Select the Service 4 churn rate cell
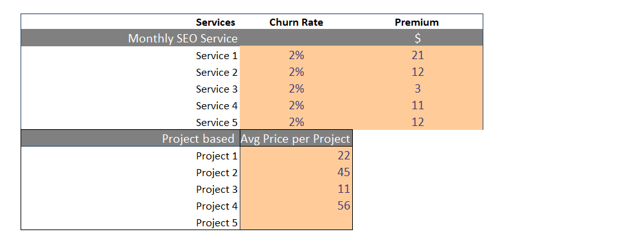Image resolution: width=644 pixels, height=252 pixels. [296, 105]
